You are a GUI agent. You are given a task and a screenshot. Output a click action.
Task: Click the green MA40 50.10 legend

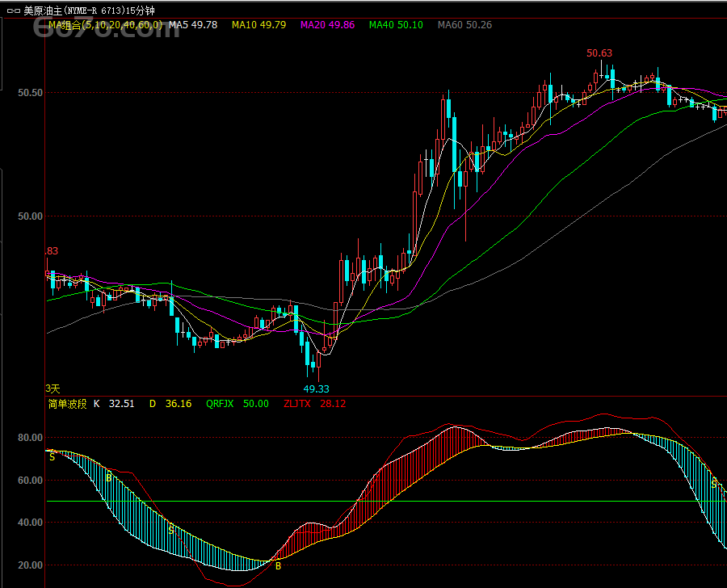click(396, 25)
